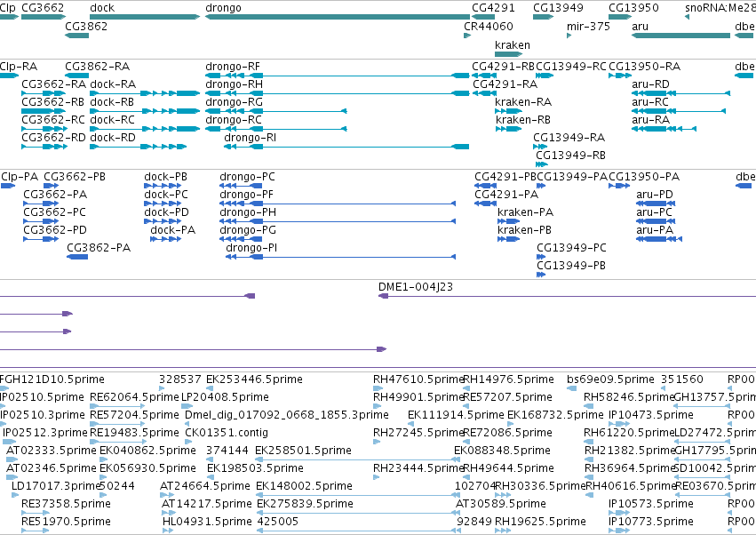Select the CG3862-RA transcript label
Viewport: 756px width, 535px height.
[x=98, y=66]
